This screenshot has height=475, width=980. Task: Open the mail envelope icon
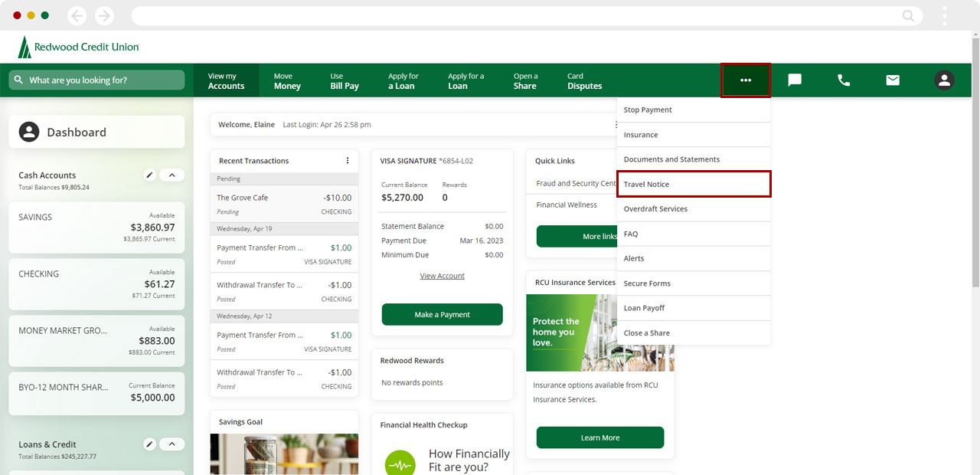point(893,80)
